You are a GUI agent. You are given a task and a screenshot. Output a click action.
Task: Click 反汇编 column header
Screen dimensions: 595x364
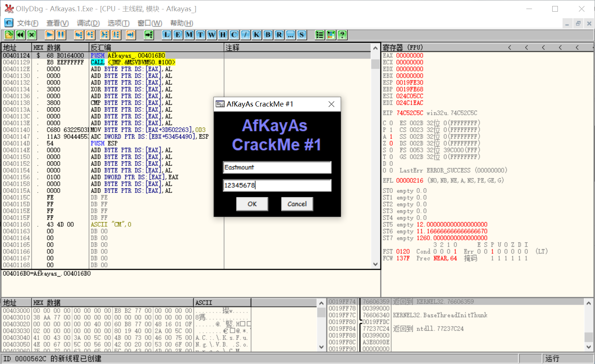156,48
